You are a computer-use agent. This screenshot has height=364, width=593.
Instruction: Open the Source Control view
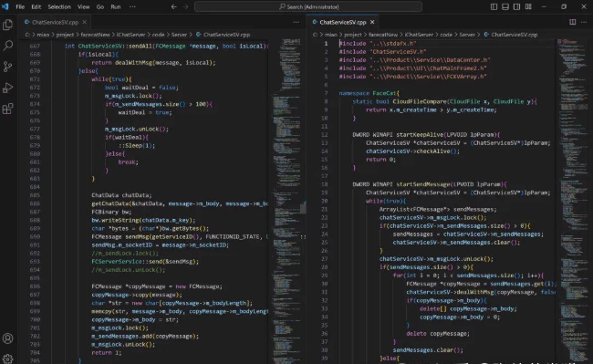[7, 67]
